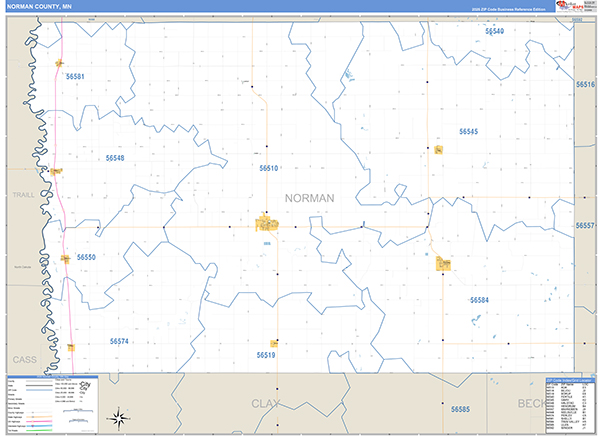Click the ZIP code label 56540

tap(495, 31)
